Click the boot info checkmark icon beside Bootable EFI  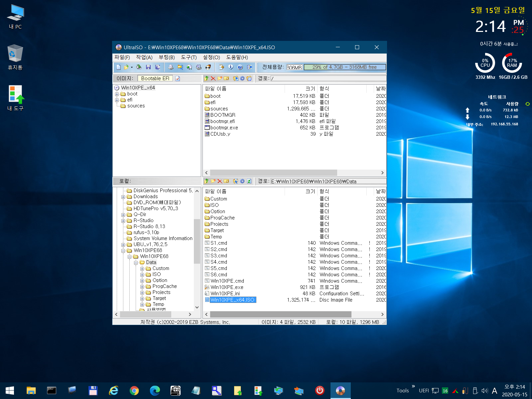pos(178,78)
